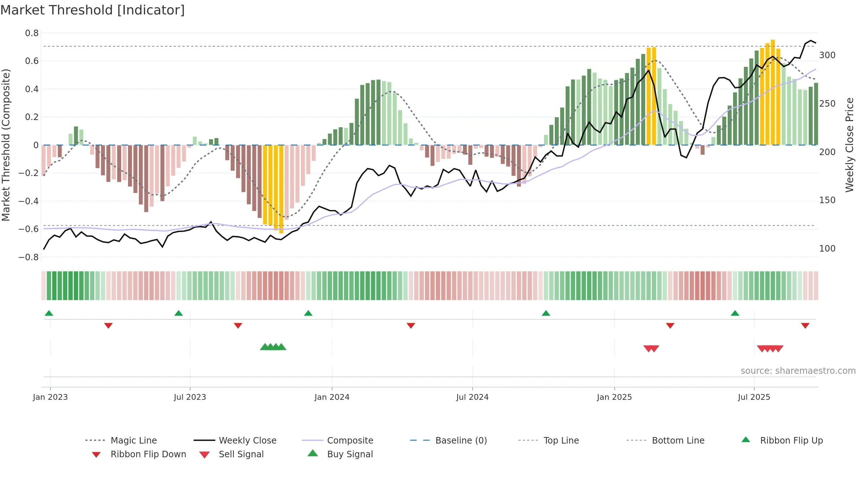Screen dimensions: 868x488
Task: Click the red triangle icon beside Sell Signal
Action: tap(204, 455)
